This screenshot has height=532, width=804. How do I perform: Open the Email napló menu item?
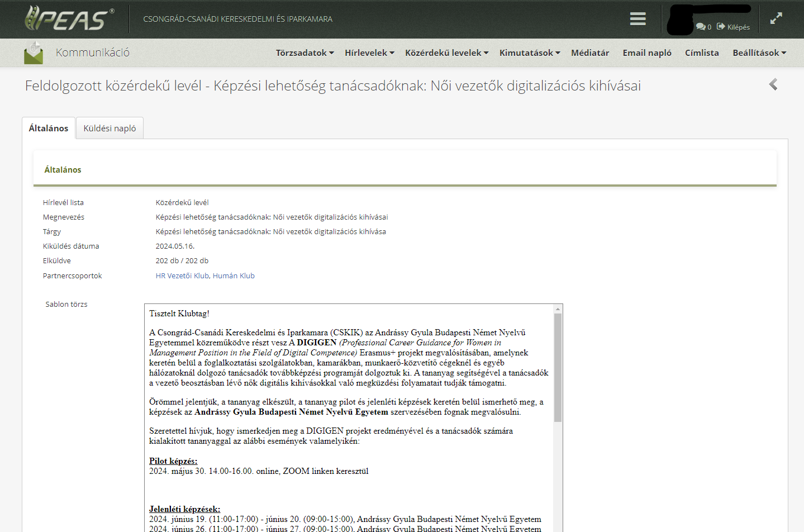(x=647, y=53)
